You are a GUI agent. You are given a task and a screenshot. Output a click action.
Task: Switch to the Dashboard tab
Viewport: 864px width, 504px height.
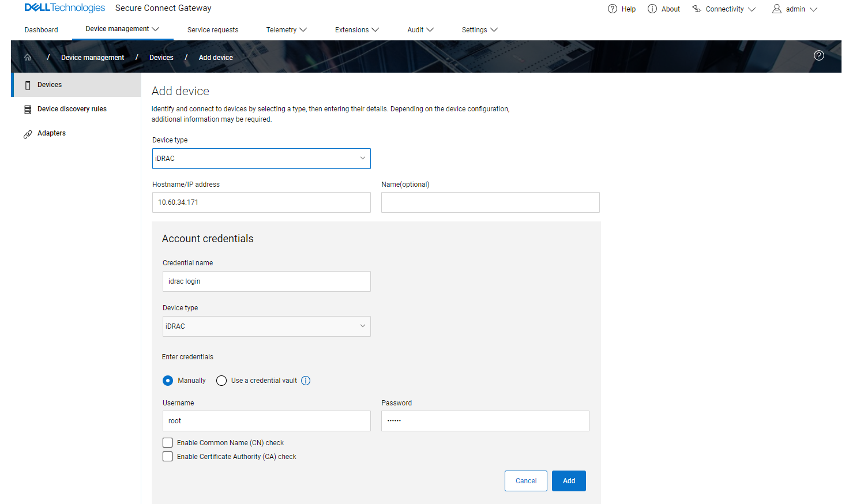[x=41, y=29]
